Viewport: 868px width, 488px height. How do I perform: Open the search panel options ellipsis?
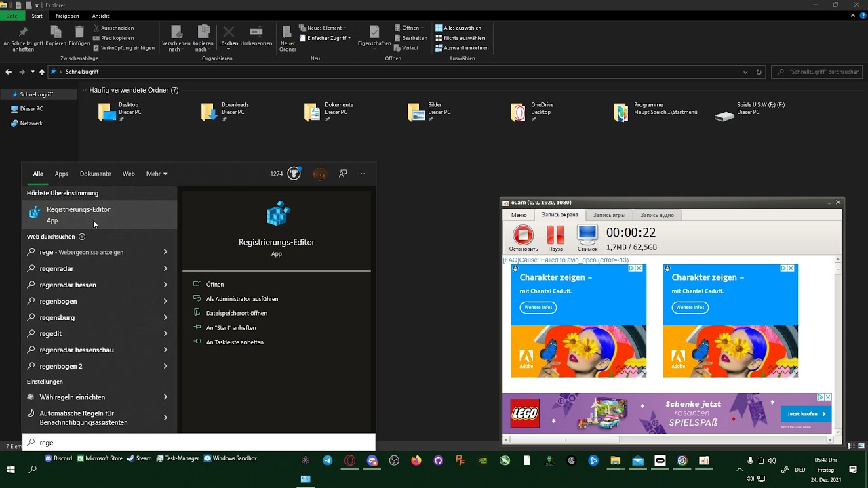click(361, 174)
